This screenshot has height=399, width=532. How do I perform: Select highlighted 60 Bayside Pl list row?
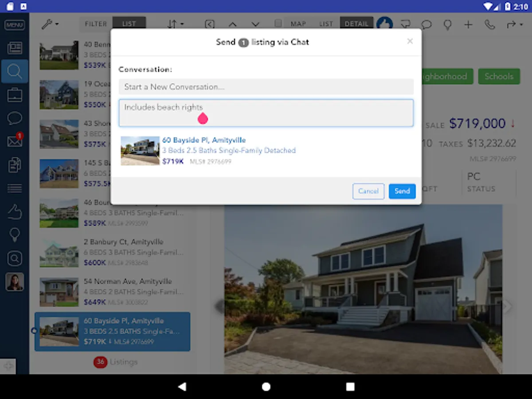point(112,332)
